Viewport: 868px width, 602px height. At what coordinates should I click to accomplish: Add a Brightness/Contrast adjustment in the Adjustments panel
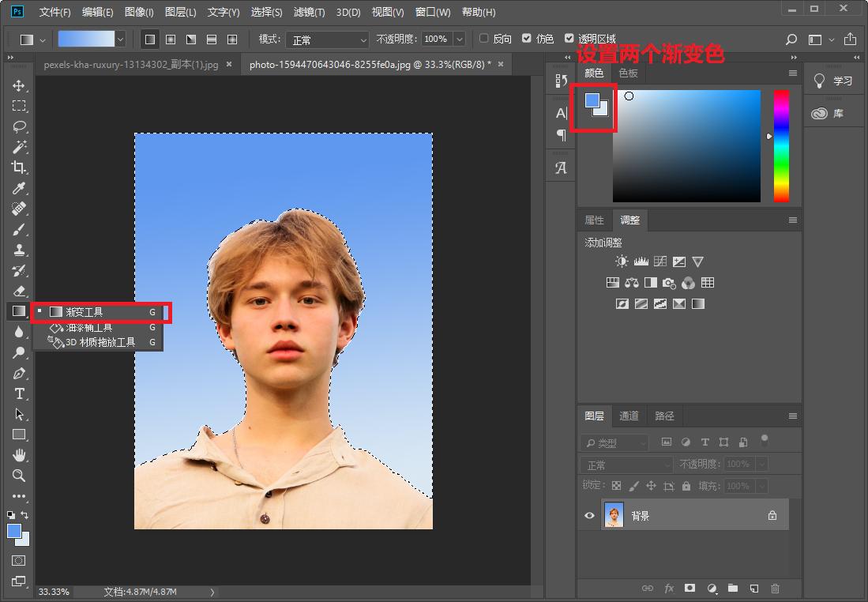[x=622, y=261]
